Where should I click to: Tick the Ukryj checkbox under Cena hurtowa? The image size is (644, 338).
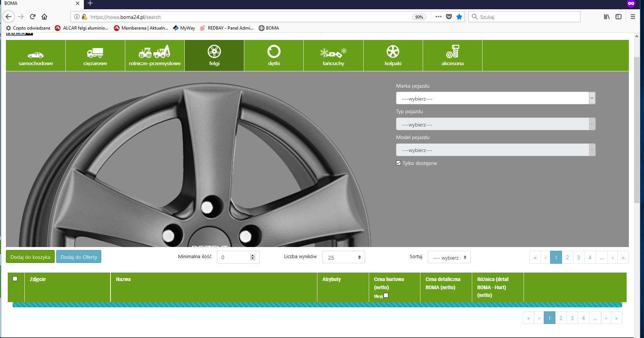coord(386,295)
